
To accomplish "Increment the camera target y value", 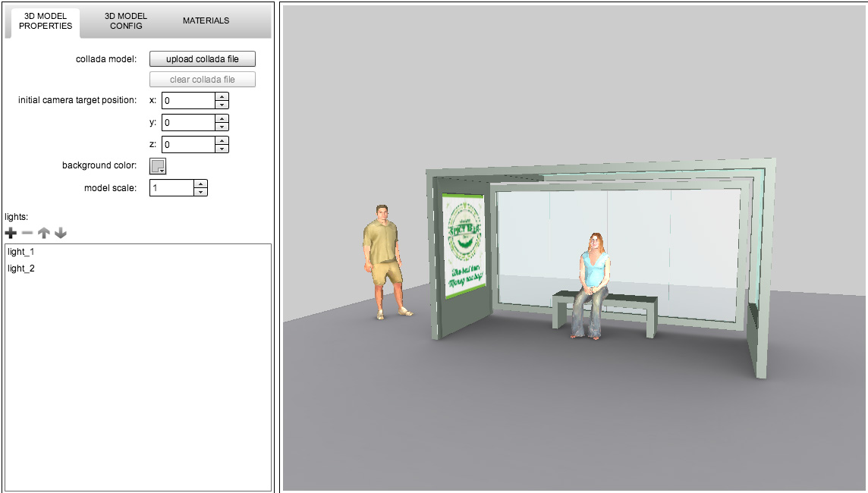I will (x=222, y=118).
